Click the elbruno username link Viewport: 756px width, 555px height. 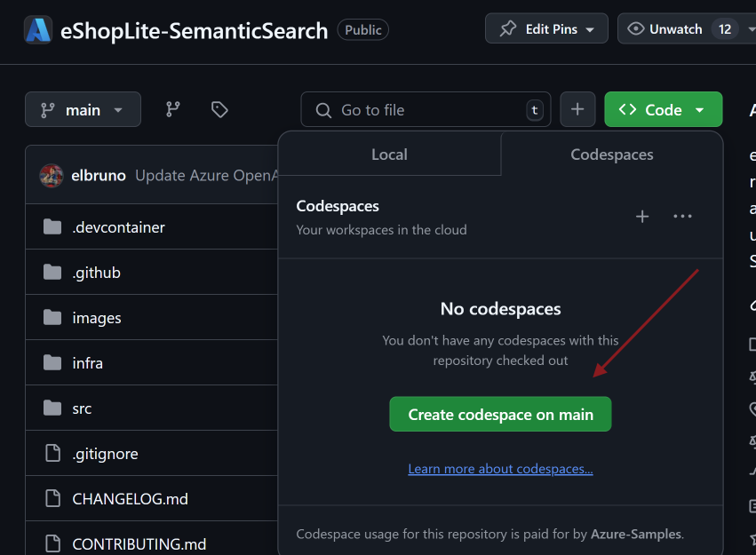(99, 175)
